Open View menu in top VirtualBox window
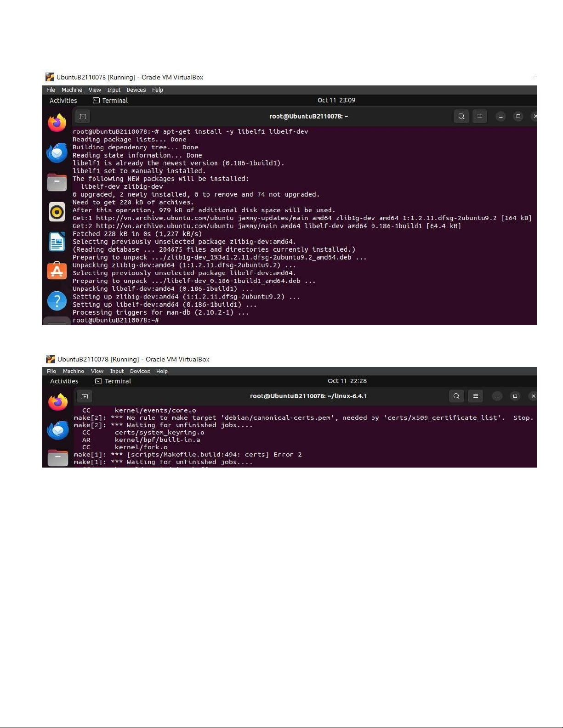 [x=95, y=90]
